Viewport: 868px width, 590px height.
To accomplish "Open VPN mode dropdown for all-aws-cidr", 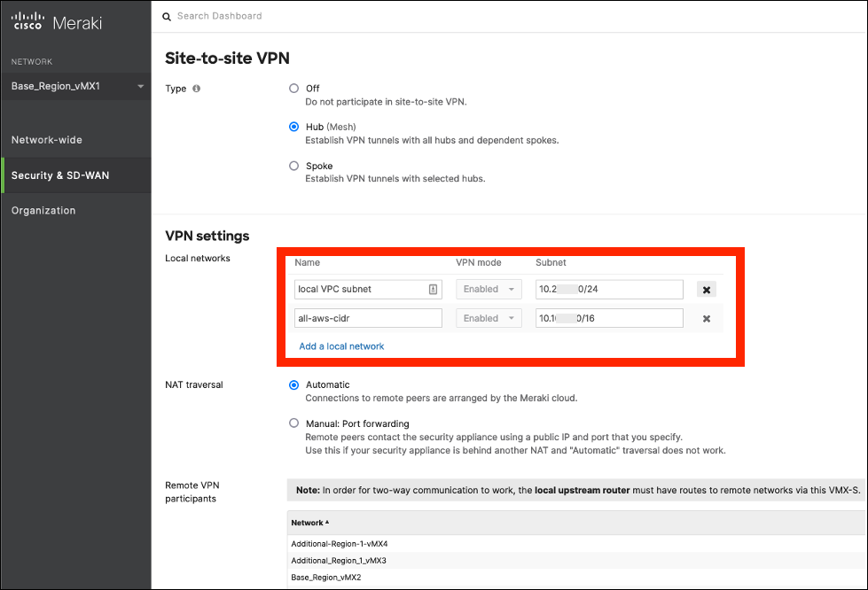I will coord(488,317).
